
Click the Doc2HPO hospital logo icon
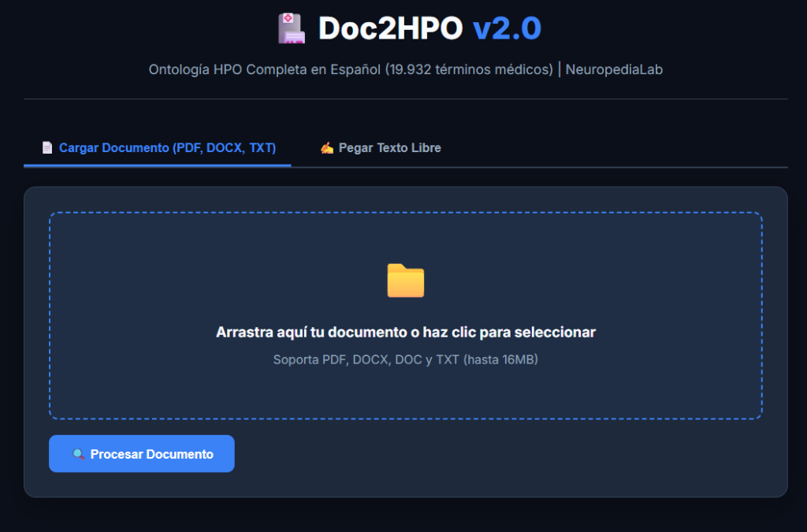(x=292, y=28)
